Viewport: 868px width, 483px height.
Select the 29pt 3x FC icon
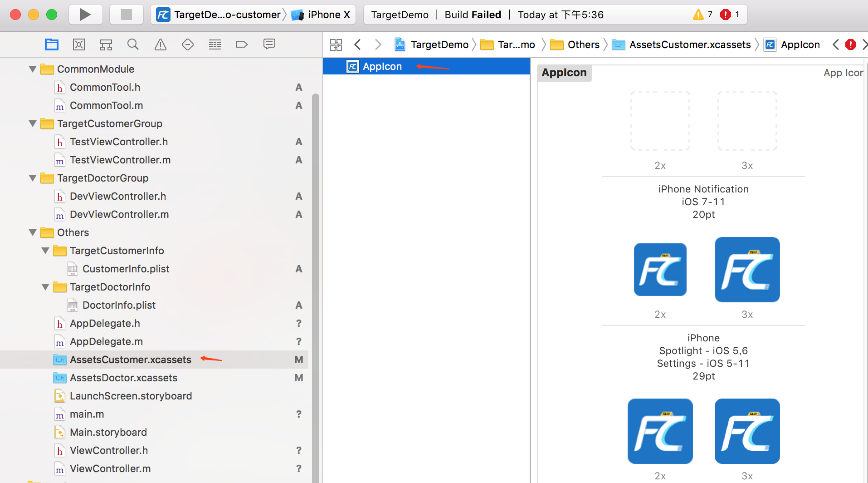[747, 270]
